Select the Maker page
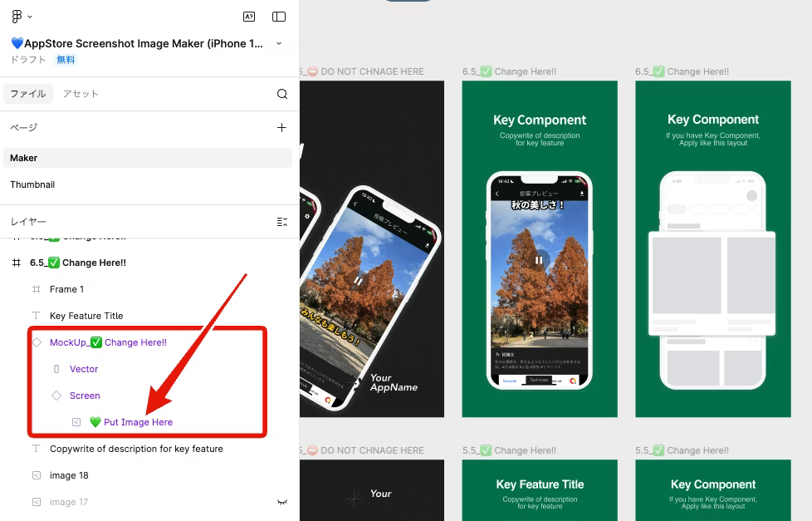 tap(24, 158)
